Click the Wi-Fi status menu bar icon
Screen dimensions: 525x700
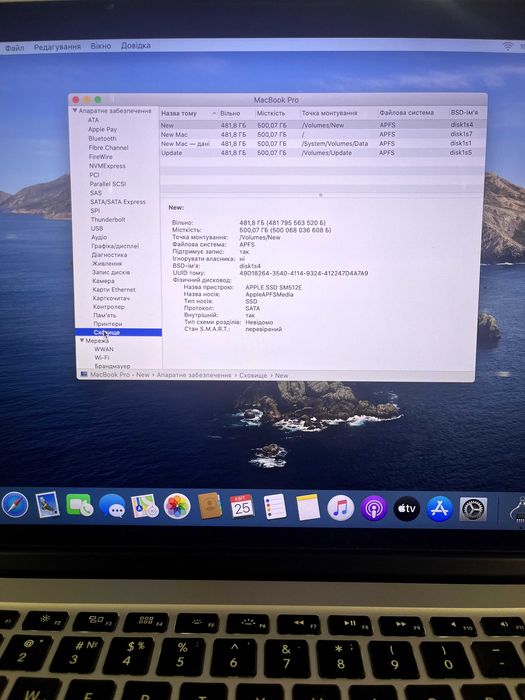[x=508, y=46]
